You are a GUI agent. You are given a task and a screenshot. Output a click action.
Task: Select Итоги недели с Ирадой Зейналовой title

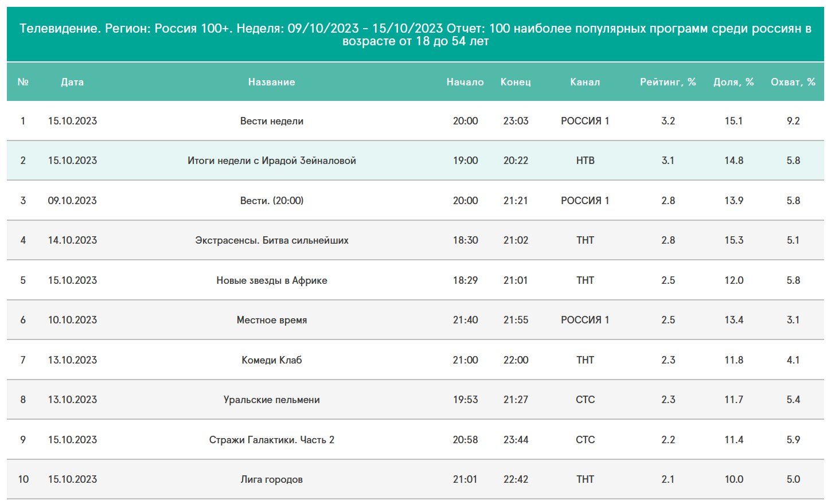tap(272, 161)
